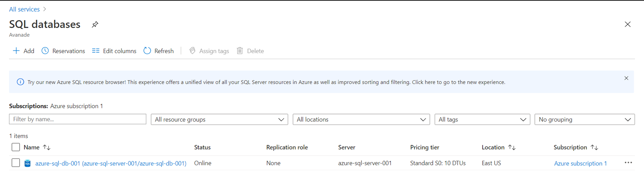644x190 pixels.
Task: Click the Delete trash icon
Action: pyautogui.click(x=240, y=51)
